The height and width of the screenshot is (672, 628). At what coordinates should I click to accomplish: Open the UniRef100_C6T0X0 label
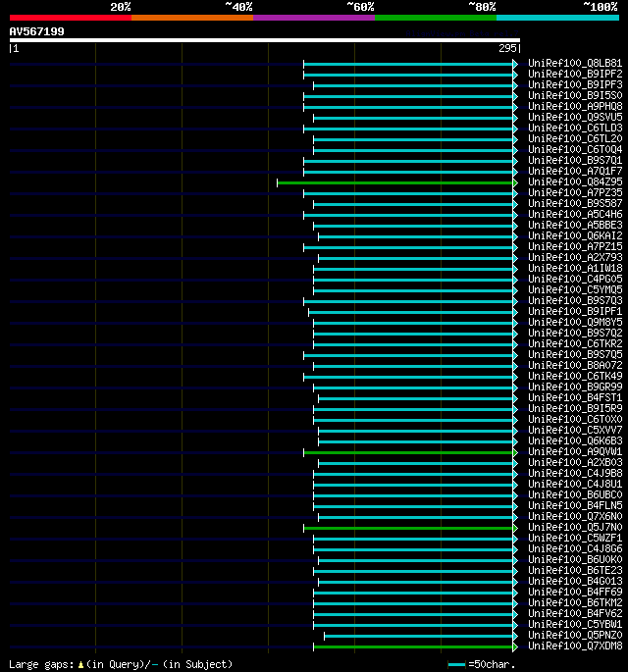click(x=575, y=419)
